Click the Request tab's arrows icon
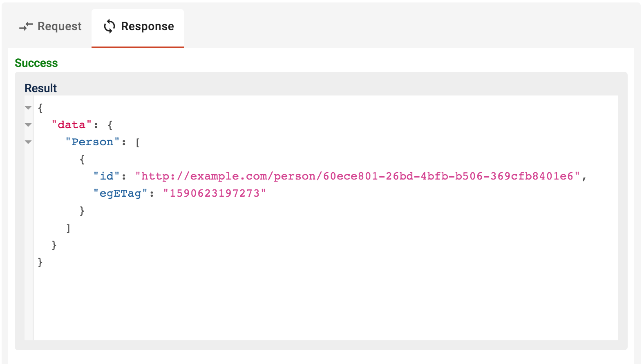Viewport: 644px width, 364px height. [26, 27]
